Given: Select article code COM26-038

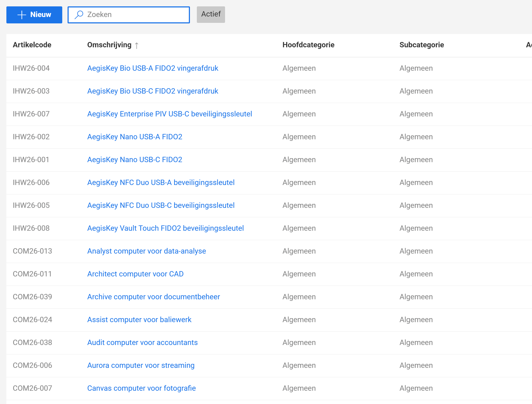Looking at the screenshot, I should point(32,343).
